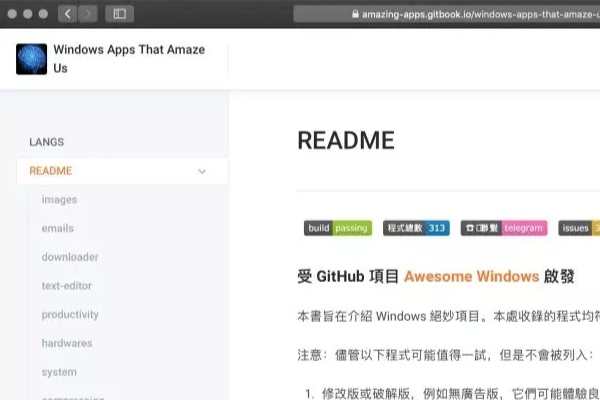
Task: Click the macOS zoom window button
Action: tap(43, 14)
